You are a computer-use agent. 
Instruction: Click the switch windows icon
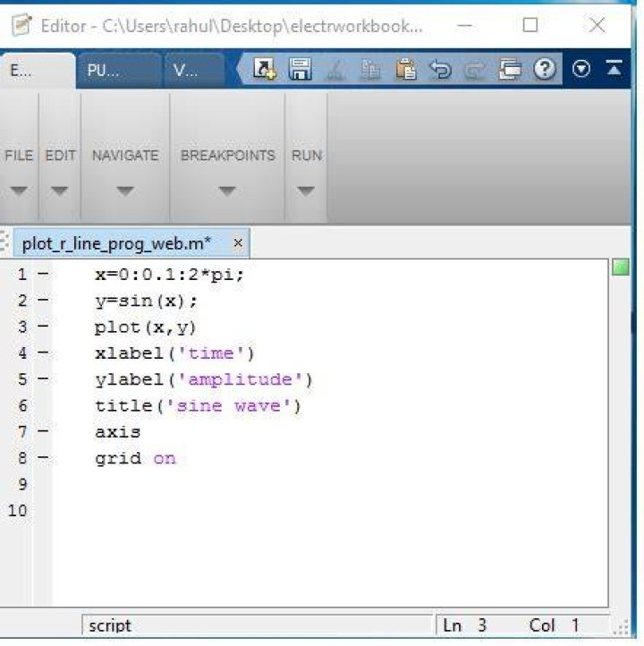pyautogui.click(x=510, y=69)
